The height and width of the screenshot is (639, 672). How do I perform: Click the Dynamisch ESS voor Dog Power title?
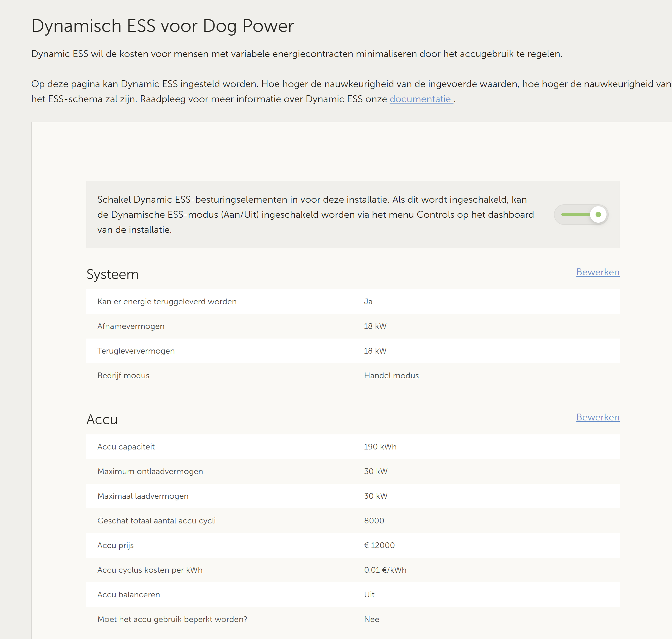(162, 26)
